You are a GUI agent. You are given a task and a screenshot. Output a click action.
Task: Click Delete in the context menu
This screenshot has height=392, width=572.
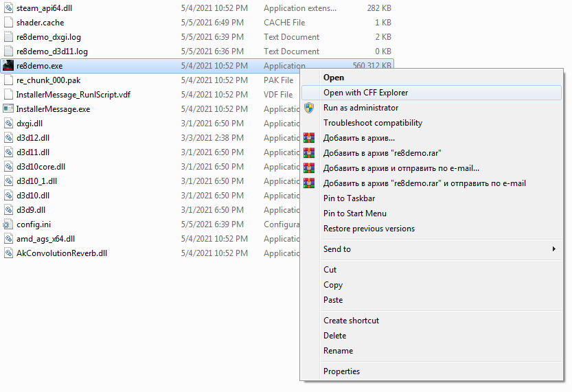(x=334, y=336)
